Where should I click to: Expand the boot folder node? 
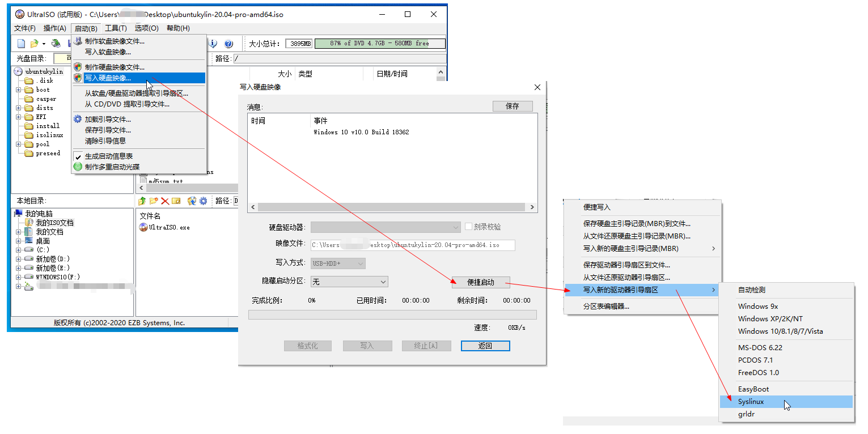coord(19,90)
